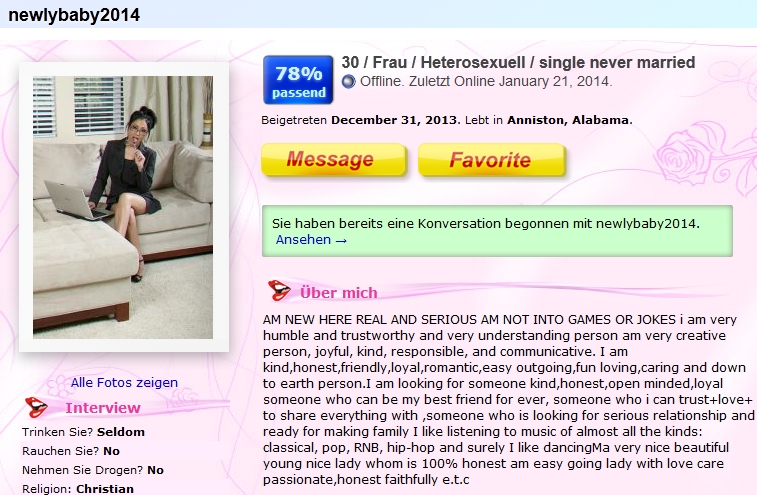
Task: Click the flower icon near Alle Fotos zeigen
Action: click(58, 386)
